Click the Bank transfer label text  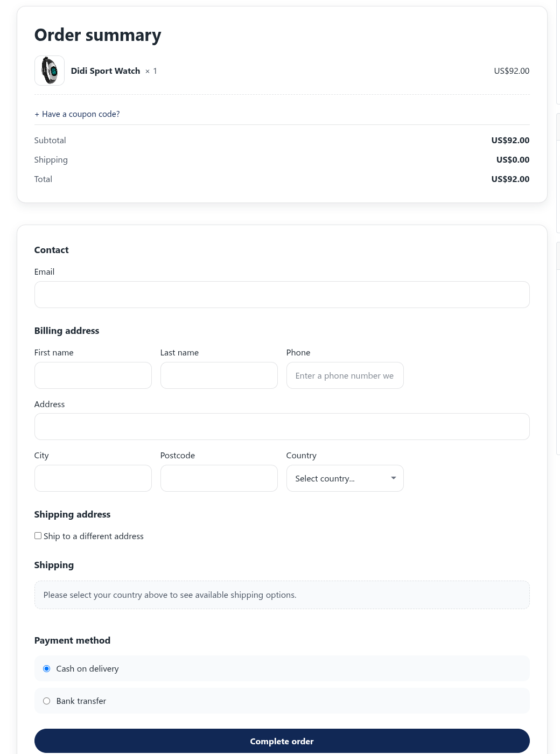coord(81,701)
